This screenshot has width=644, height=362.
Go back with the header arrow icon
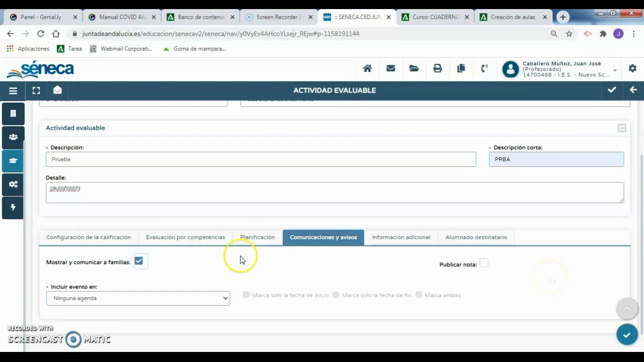point(633,90)
